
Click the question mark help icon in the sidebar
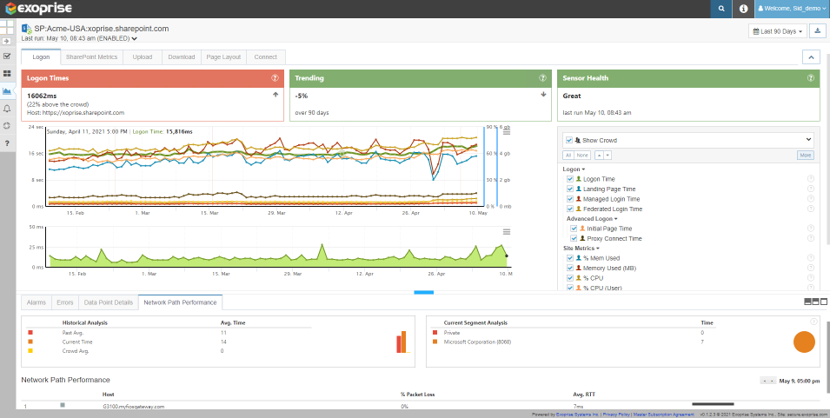pyautogui.click(x=7, y=143)
